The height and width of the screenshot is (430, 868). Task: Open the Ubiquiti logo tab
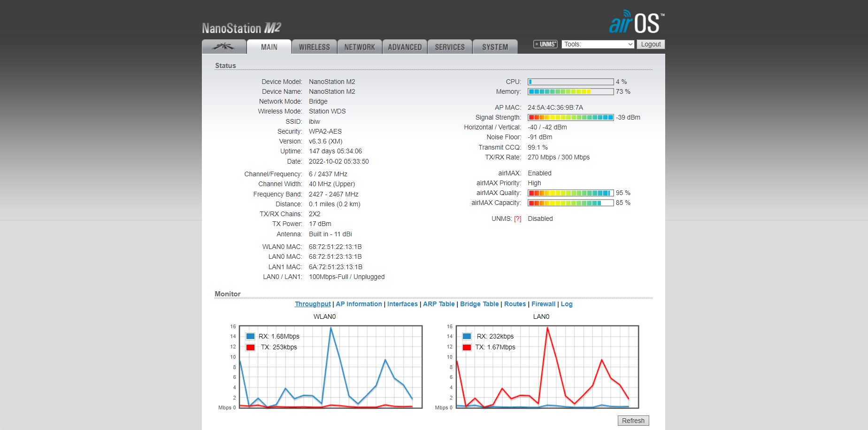(x=224, y=46)
